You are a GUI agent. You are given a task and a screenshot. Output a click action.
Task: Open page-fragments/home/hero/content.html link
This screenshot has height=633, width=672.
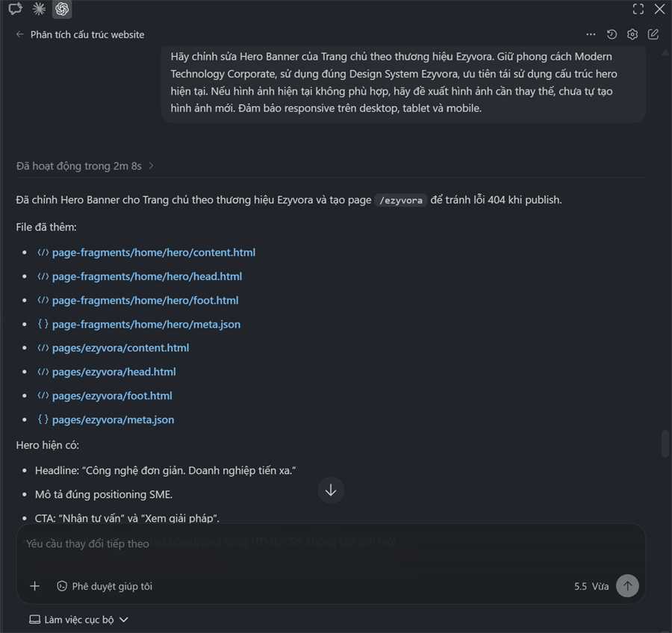(153, 252)
